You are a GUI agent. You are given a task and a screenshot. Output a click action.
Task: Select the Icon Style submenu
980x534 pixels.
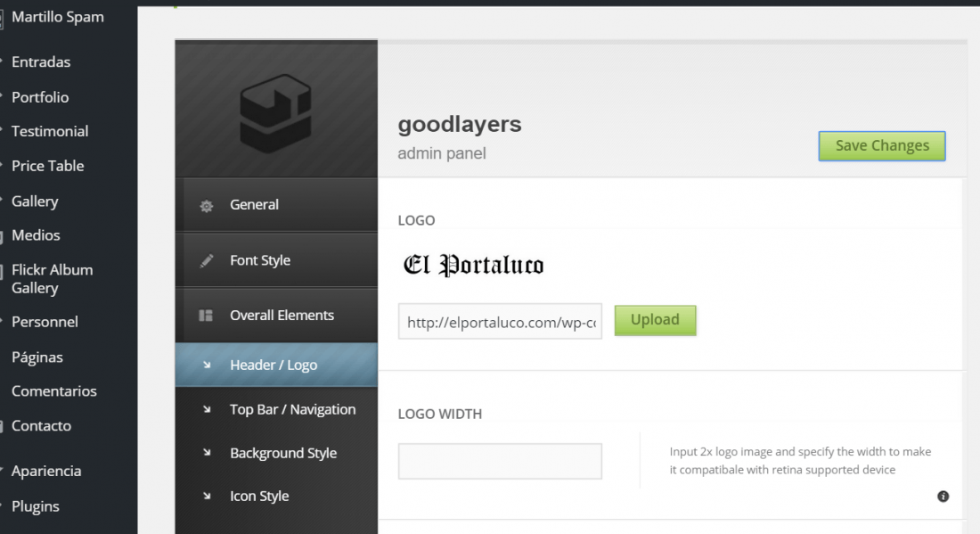coord(276,496)
